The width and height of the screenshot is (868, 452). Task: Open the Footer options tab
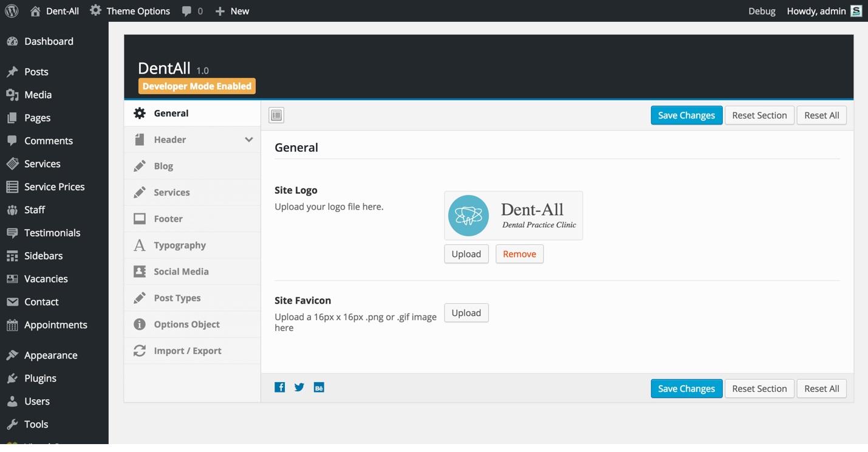click(x=193, y=219)
